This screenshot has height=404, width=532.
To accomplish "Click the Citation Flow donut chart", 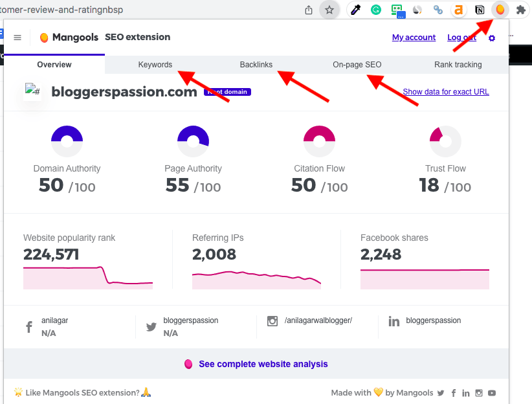I will coord(319,141).
